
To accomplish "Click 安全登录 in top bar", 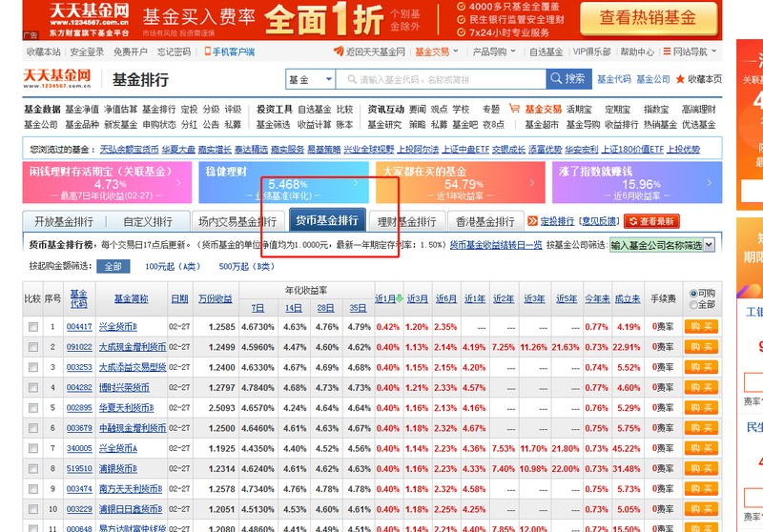I will [x=87, y=51].
